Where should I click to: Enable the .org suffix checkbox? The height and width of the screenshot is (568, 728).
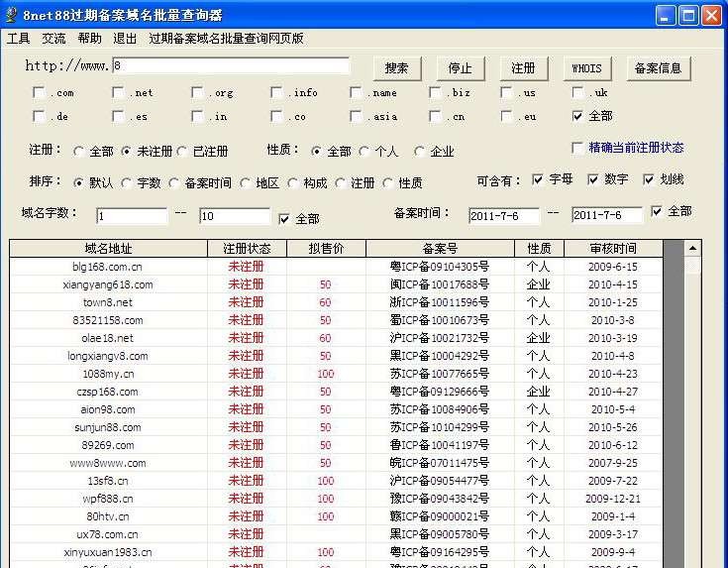(198, 92)
